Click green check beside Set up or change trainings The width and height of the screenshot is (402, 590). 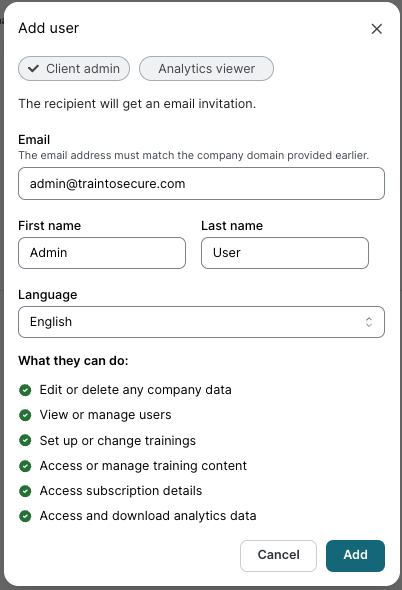pos(25,440)
